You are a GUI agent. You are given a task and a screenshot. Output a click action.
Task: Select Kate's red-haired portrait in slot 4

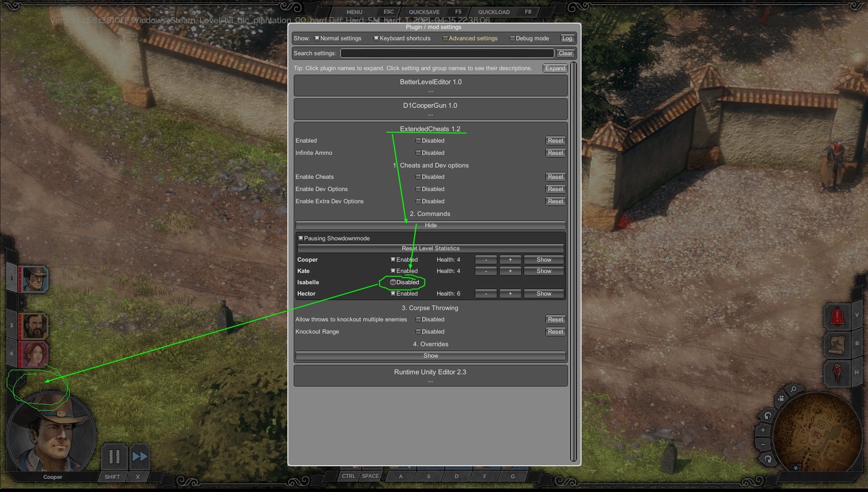pyautogui.click(x=34, y=354)
